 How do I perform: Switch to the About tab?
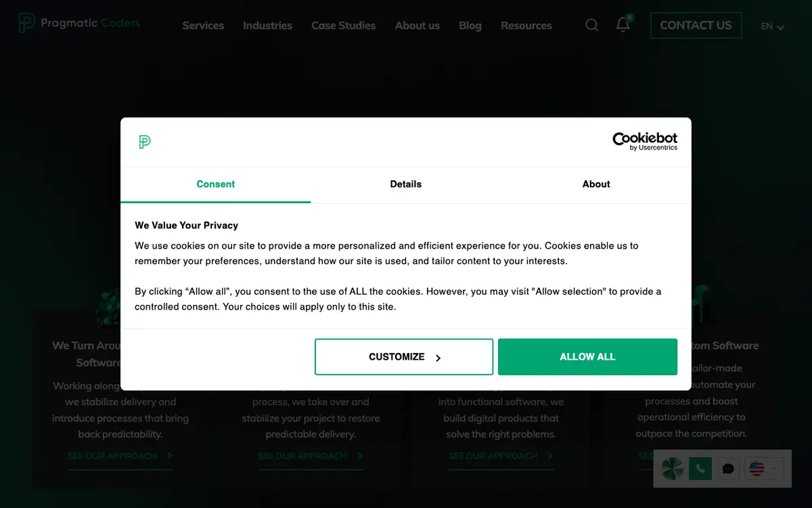(596, 184)
